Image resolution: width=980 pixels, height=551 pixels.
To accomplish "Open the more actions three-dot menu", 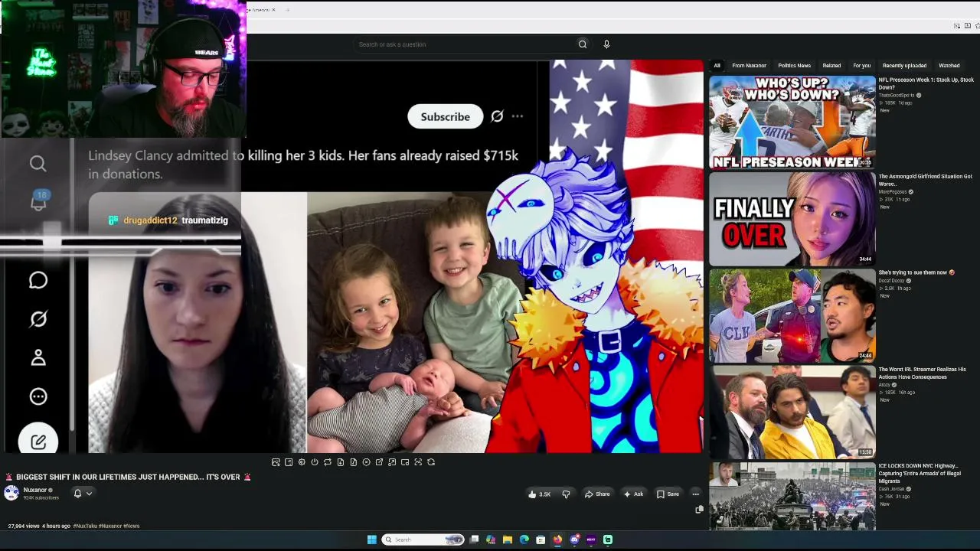I will coord(695,494).
